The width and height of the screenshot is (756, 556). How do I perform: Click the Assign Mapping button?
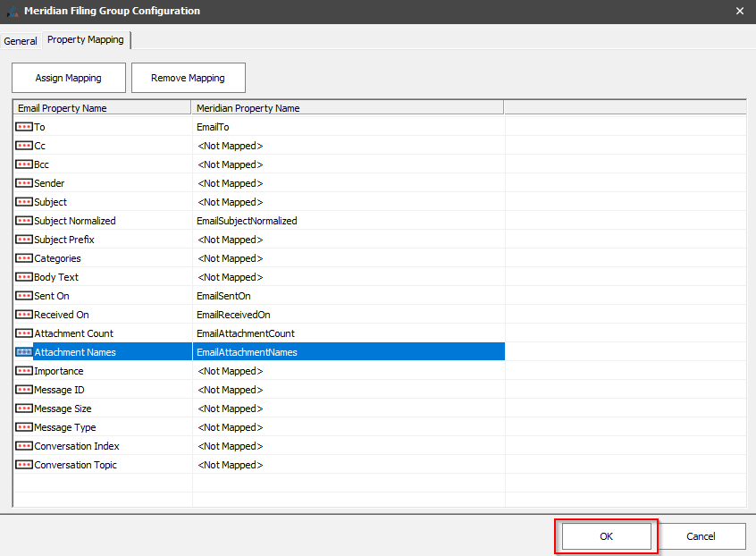[69, 78]
